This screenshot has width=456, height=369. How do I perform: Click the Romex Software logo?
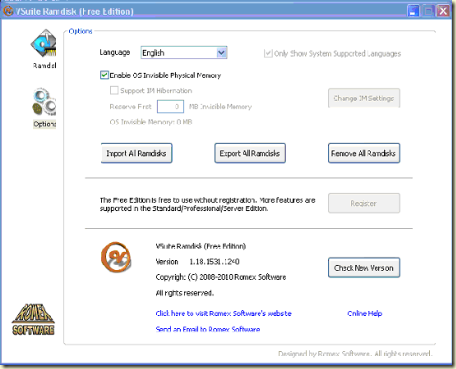pyautogui.click(x=33, y=319)
